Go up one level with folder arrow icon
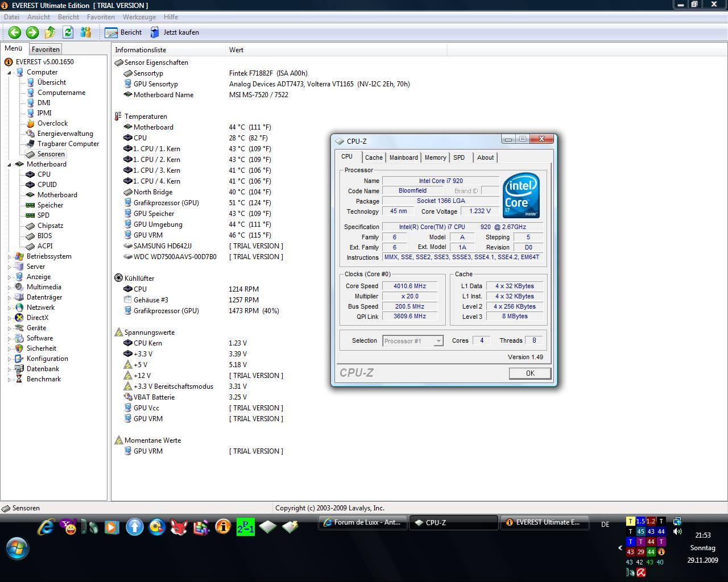 (50, 32)
